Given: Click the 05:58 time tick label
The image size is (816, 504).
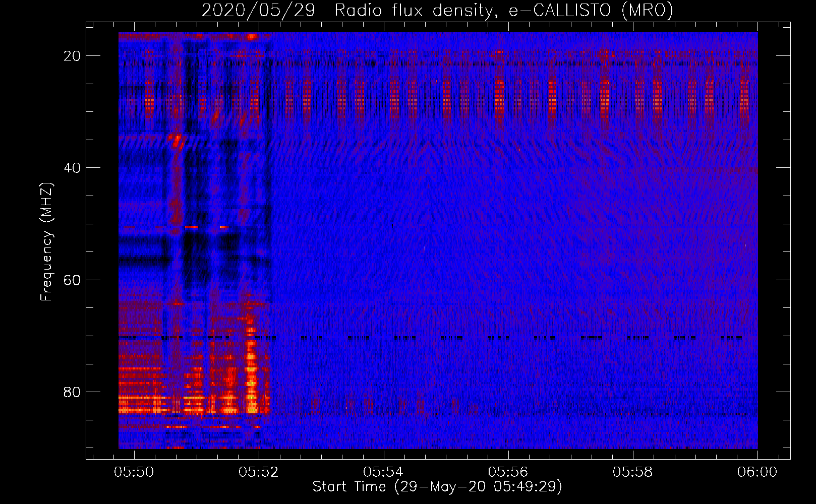Looking at the screenshot, I should (632, 472).
